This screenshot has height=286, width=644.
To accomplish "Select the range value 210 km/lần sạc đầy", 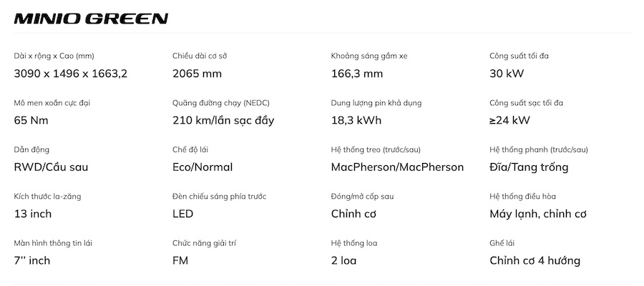I will 223,120.
